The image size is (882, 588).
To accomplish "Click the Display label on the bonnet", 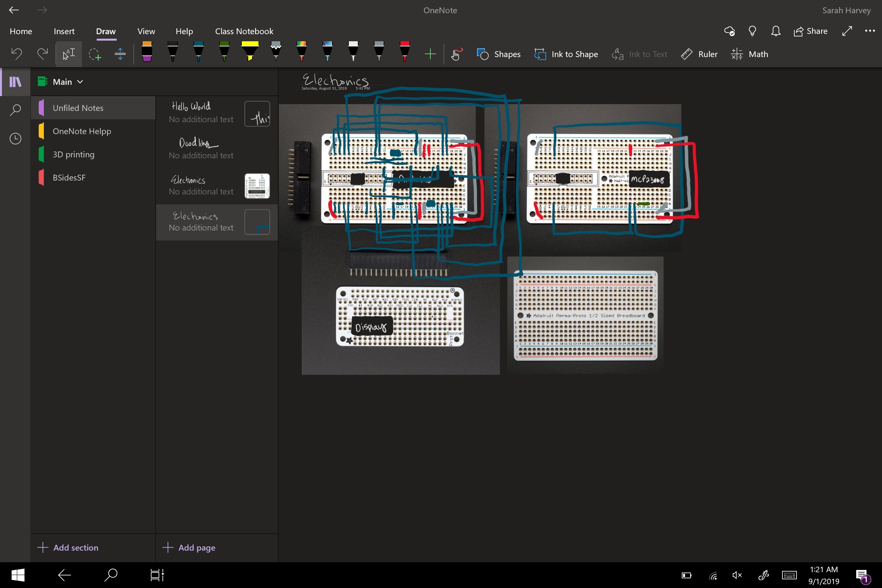I will click(371, 327).
